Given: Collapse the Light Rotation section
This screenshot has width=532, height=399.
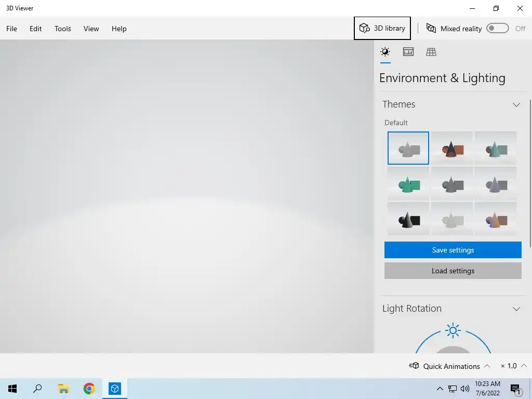Looking at the screenshot, I should [516, 309].
